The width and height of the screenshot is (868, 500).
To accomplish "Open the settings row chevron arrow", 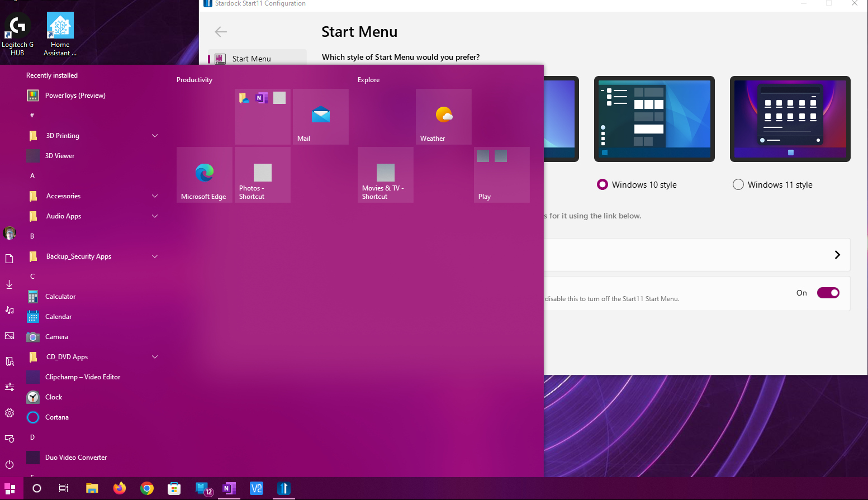I will (837, 255).
